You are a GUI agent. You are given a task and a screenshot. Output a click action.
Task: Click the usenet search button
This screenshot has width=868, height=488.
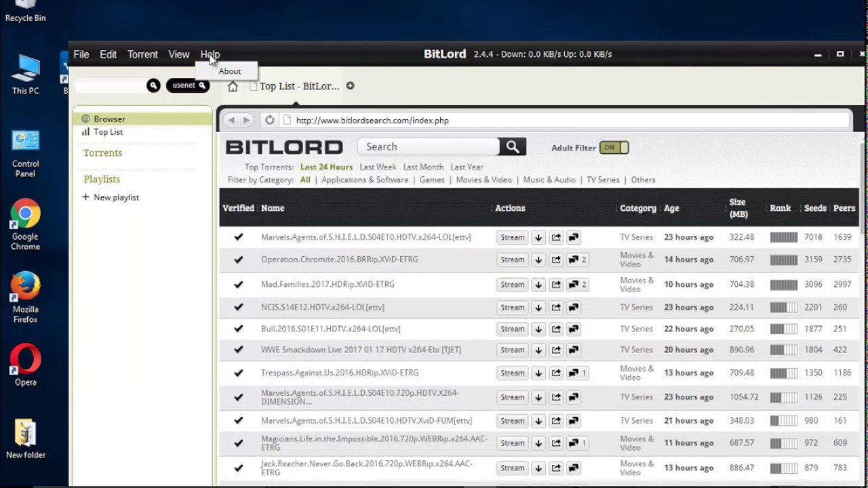click(188, 85)
